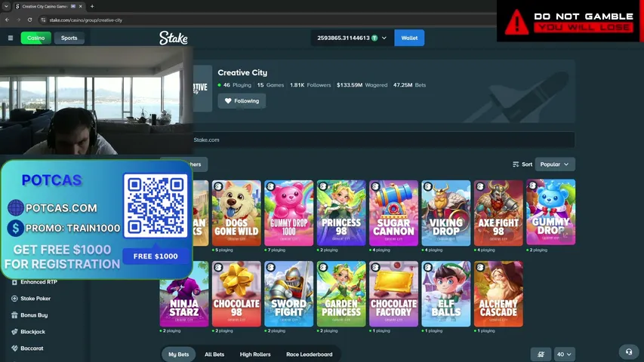This screenshot has height=362, width=644.
Task: Toggle ghost mode icon button
Action: [x=541, y=354]
